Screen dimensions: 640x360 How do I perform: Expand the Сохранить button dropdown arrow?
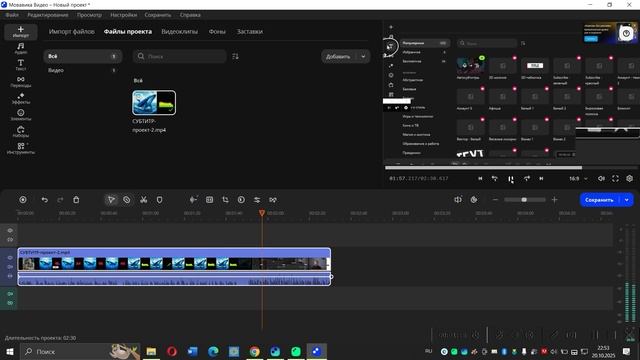pos(627,200)
